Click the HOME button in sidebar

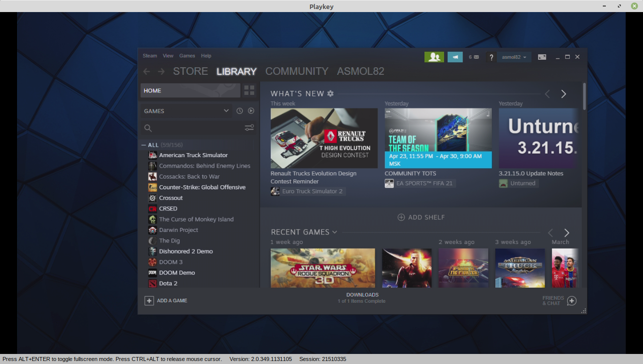pyautogui.click(x=190, y=90)
